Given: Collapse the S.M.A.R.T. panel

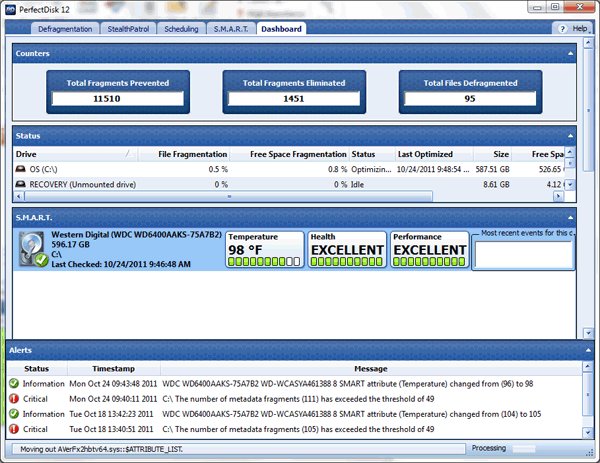Looking at the screenshot, I should click(570, 218).
